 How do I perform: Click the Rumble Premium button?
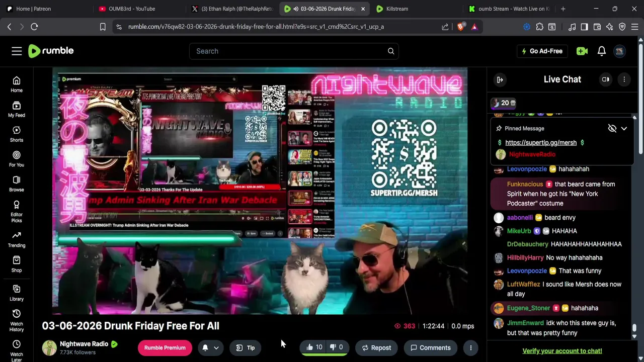point(165,347)
